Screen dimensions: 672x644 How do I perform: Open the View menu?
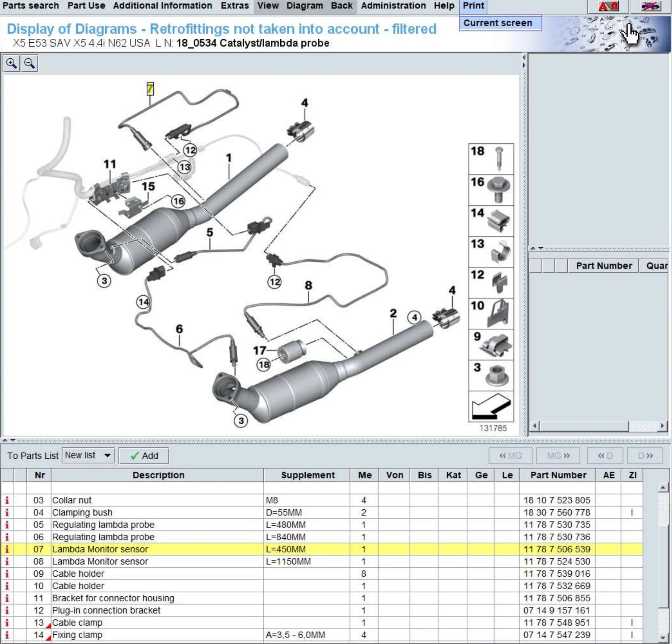point(268,6)
